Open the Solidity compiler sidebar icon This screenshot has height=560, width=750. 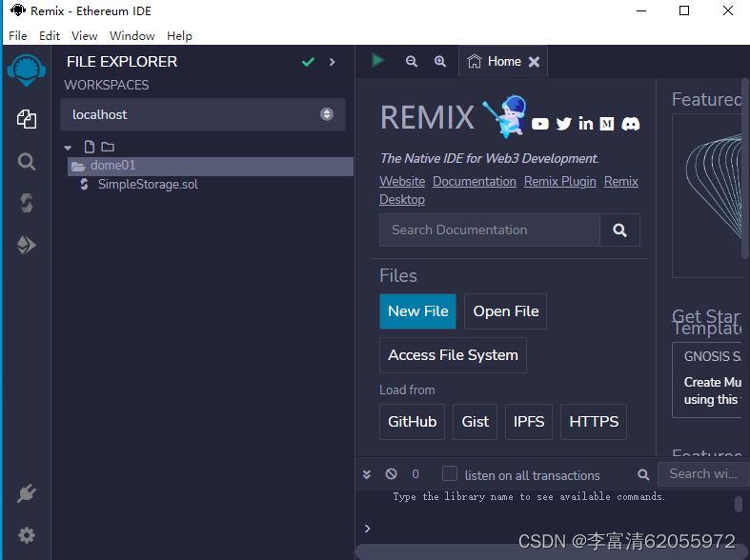pyautogui.click(x=27, y=203)
